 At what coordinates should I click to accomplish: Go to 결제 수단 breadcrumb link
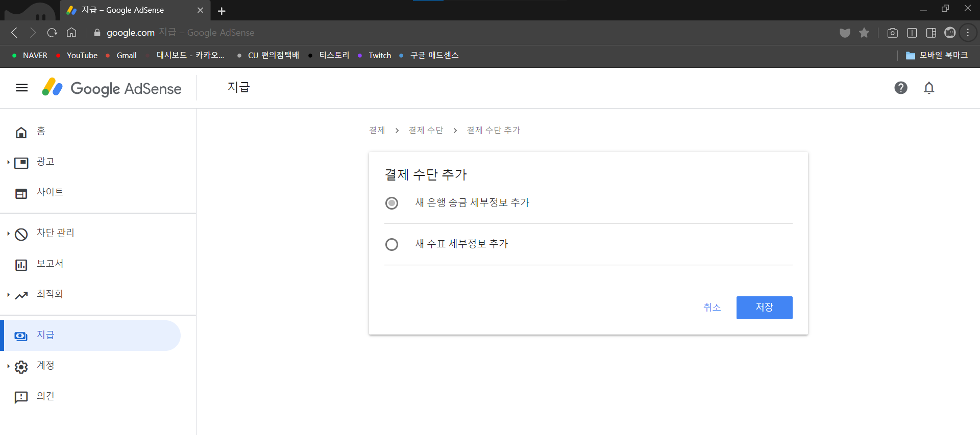click(x=426, y=131)
